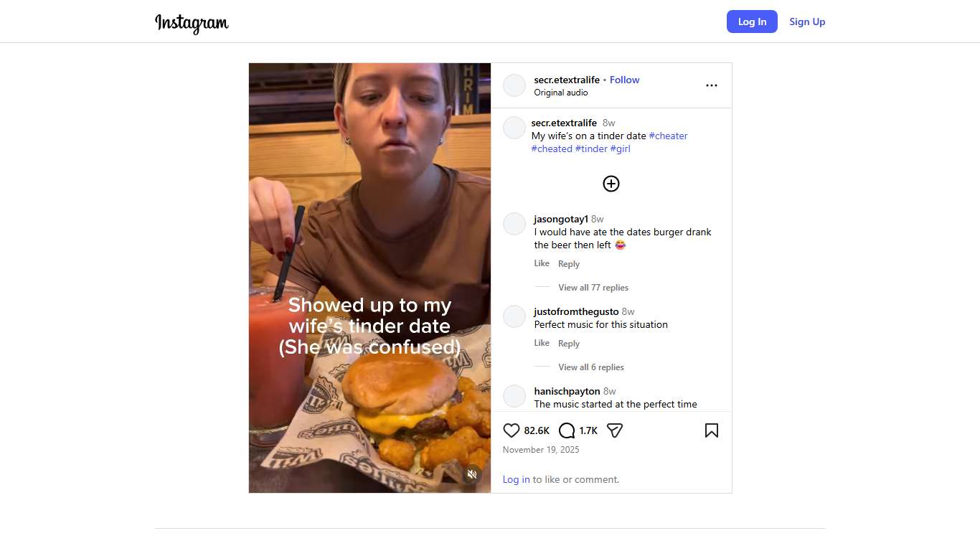Open the Original audio link
Image resolution: width=980 pixels, height=551 pixels.
[x=561, y=93]
